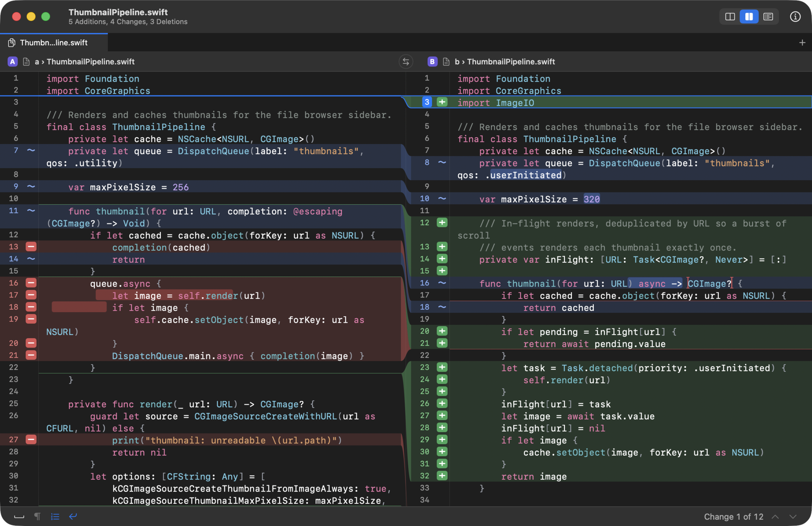Screen dimensions: 812x526
Task: Toggle line numbers list icon
Action: pyautogui.click(x=55, y=516)
